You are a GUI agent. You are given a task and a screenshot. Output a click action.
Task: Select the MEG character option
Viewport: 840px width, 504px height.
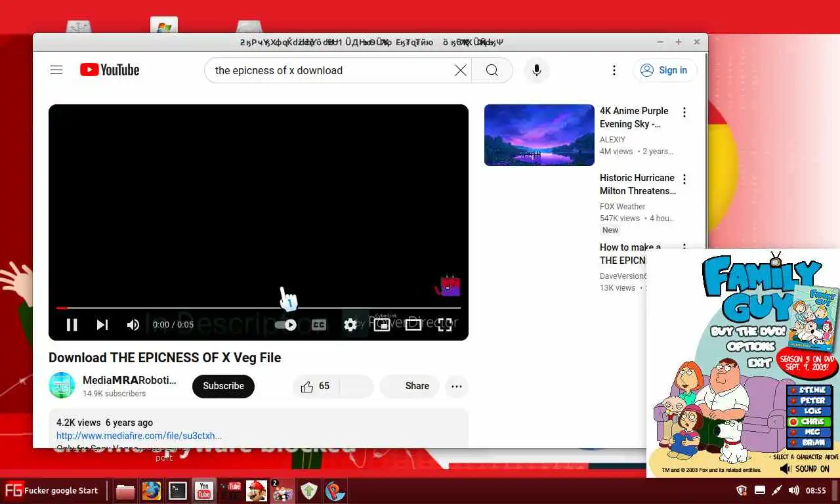pos(808,432)
